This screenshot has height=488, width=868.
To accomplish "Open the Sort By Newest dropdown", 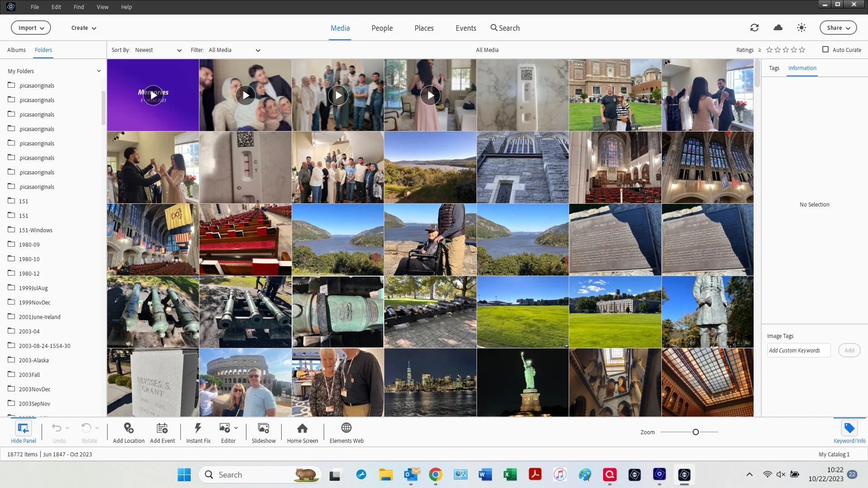I will coord(158,50).
